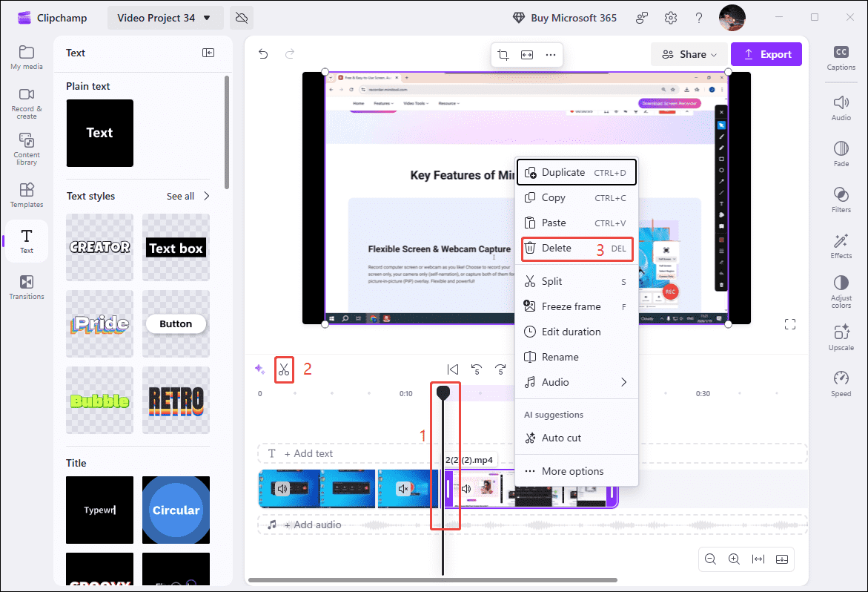Click the AI sparkle icon on timeline
Viewport: 868px width, 592px height.
[259, 369]
